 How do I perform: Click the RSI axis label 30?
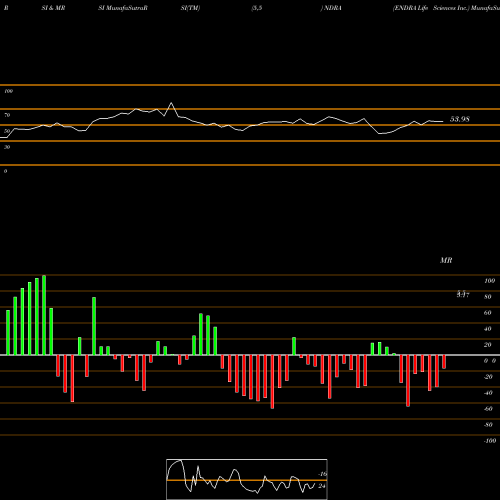tap(7, 147)
